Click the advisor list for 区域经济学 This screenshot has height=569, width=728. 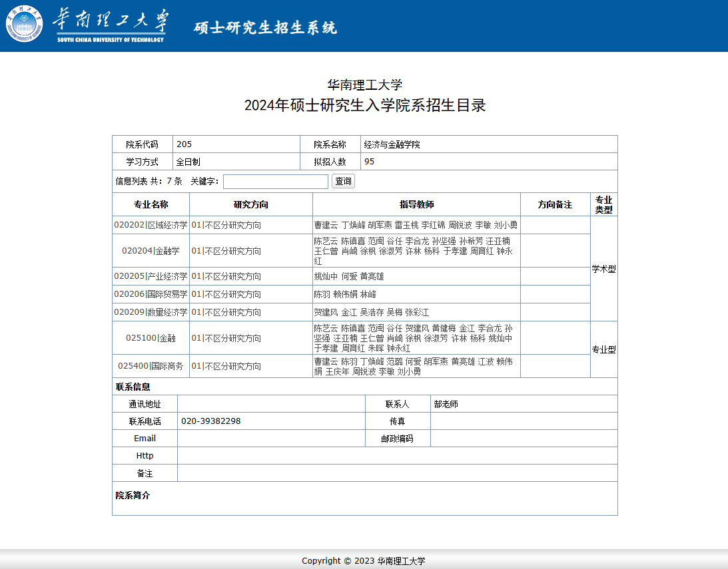tap(416, 225)
